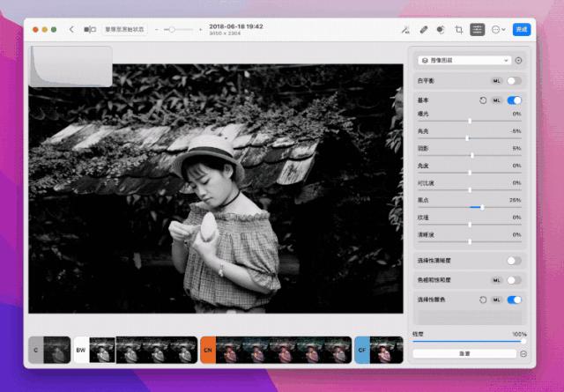The height and width of the screenshot is (392, 564).
Task: Open the color adjustments circles icon
Action: tap(441, 29)
